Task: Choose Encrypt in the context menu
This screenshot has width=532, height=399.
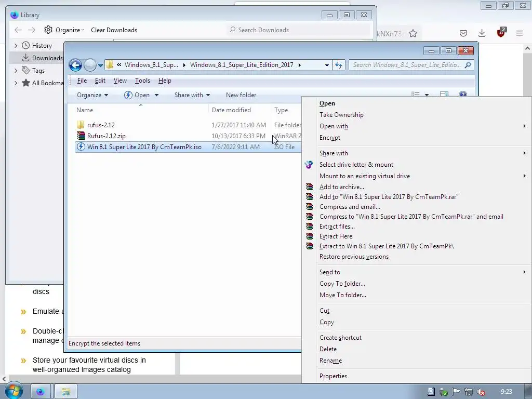Action: [330, 138]
